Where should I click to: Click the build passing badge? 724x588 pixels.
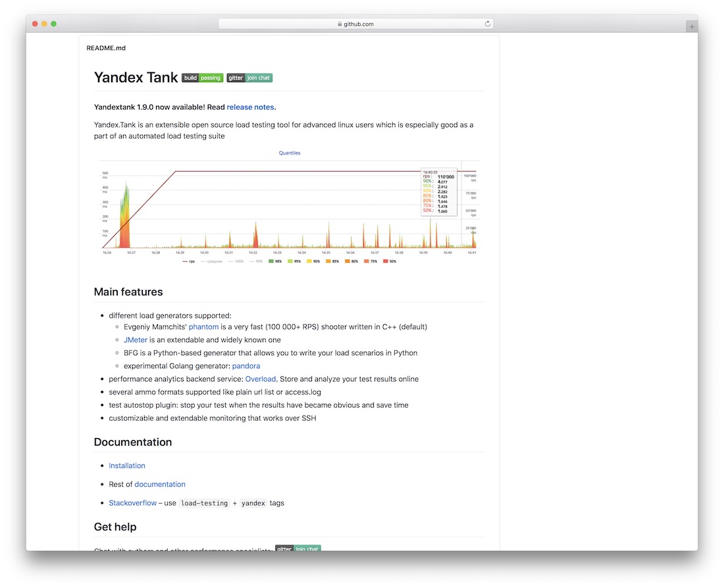coord(202,78)
